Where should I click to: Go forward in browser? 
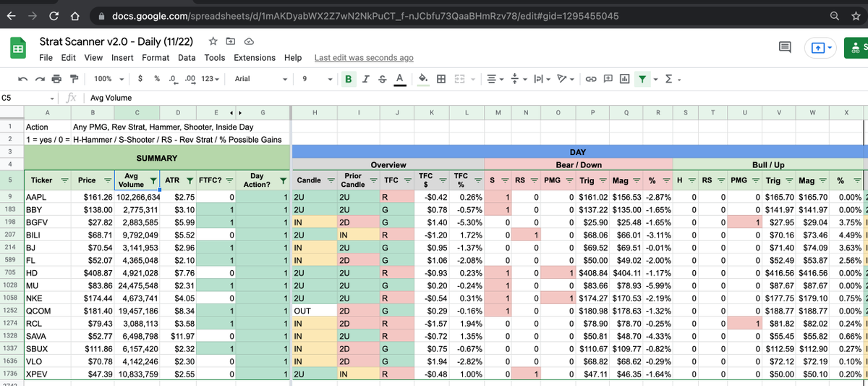point(33,16)
